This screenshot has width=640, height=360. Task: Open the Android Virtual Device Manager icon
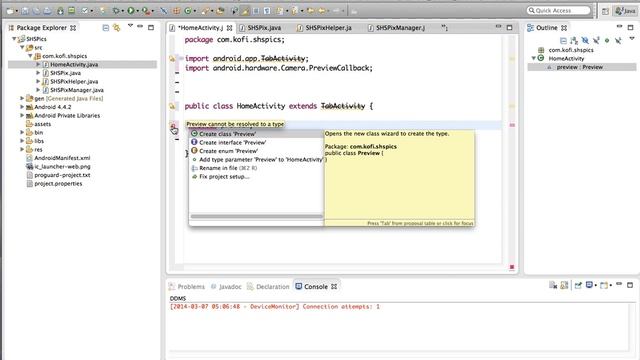(71, 11)
